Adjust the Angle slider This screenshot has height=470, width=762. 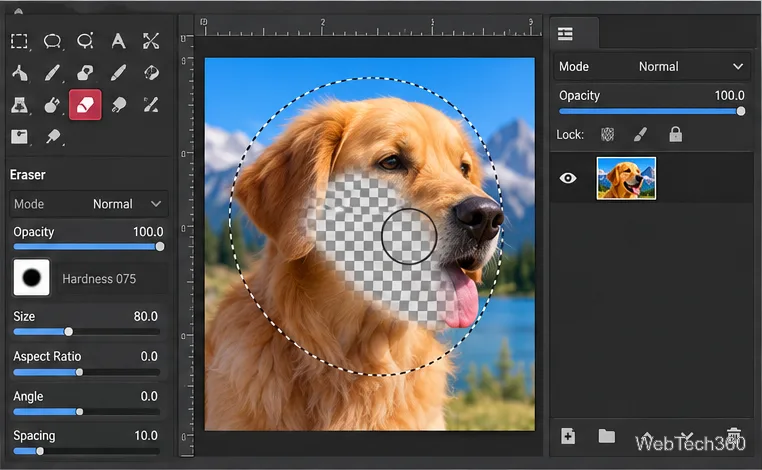coord(87,412)
